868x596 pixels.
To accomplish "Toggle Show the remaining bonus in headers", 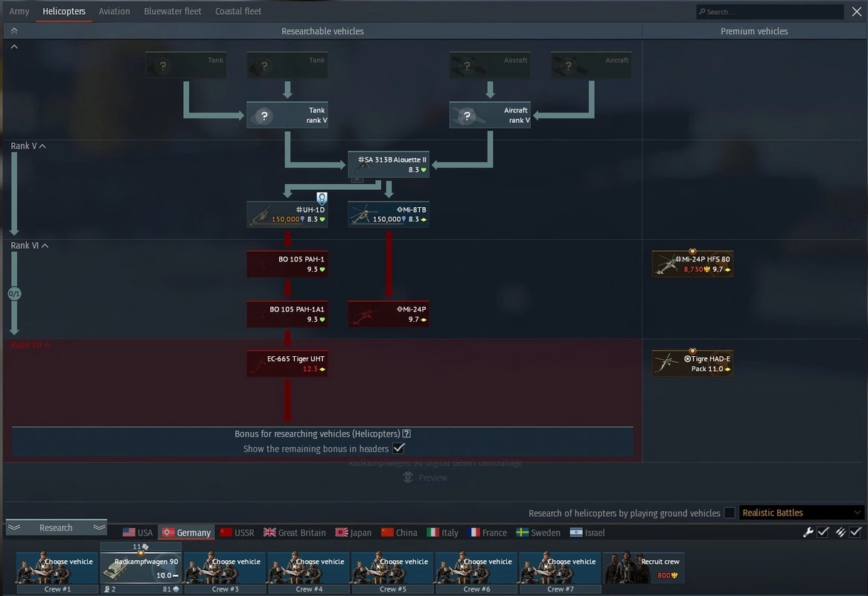I will (398, 448).
